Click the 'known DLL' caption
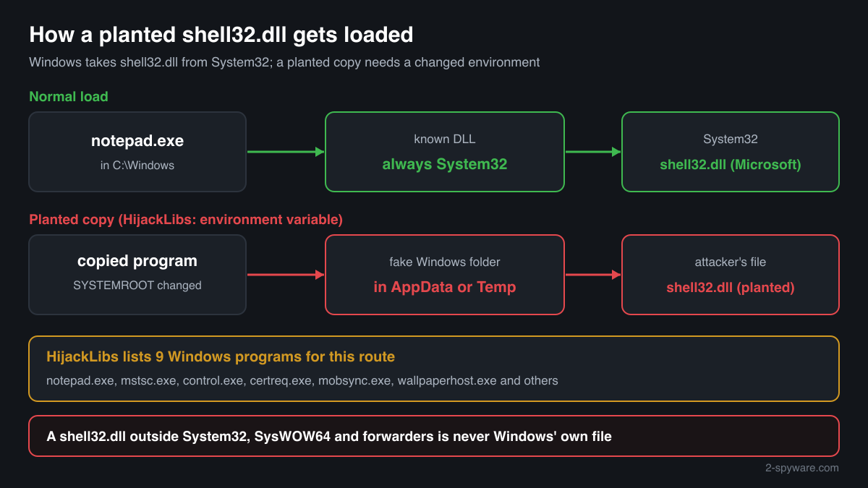 tap(445, 139)
